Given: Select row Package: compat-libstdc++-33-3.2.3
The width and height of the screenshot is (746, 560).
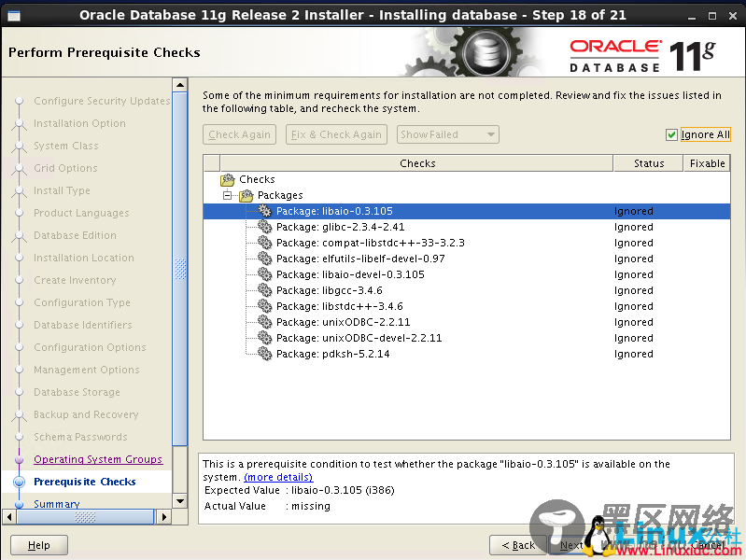Looking at the screenshot, I should (x=467, y=243).
